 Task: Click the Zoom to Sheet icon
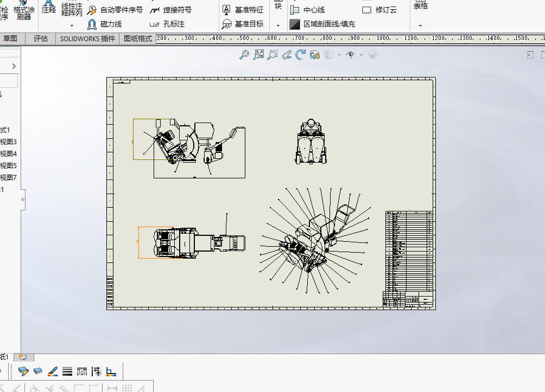[x=258, y=55]
